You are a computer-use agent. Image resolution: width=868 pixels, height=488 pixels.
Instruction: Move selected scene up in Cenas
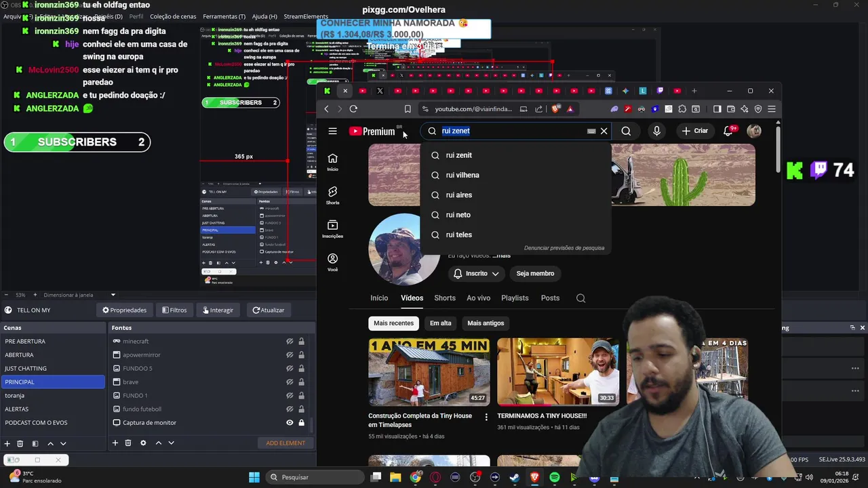point(50,443)
